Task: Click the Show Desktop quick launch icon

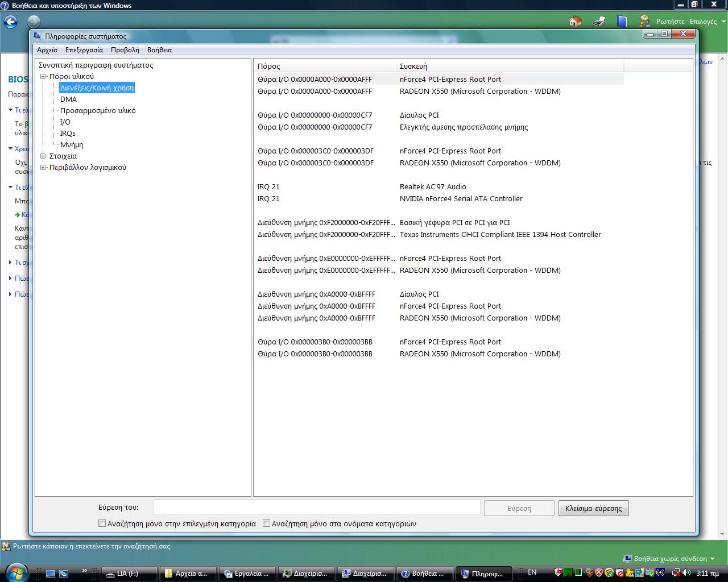Action: [x=51, y=573]
